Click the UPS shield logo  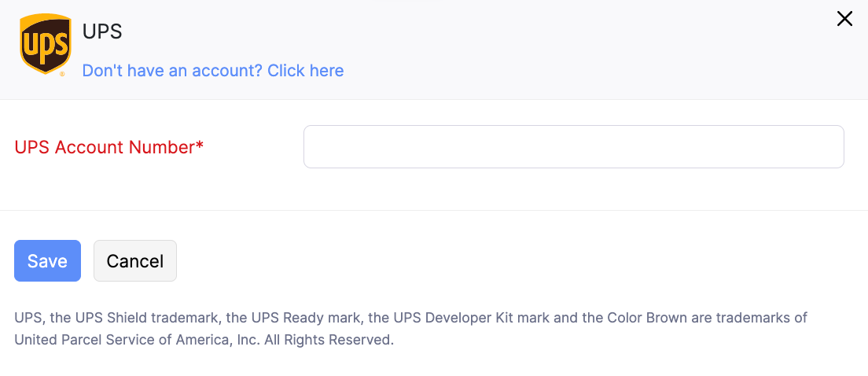pyautogui.click(x=45, y=46)
